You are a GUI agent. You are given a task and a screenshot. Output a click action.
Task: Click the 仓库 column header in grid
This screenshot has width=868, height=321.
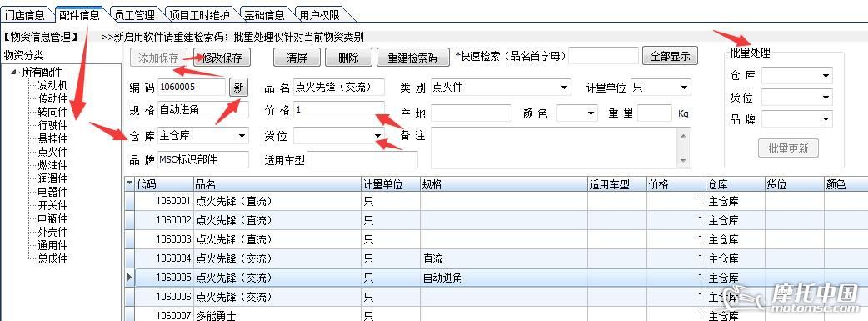point(736,184)
